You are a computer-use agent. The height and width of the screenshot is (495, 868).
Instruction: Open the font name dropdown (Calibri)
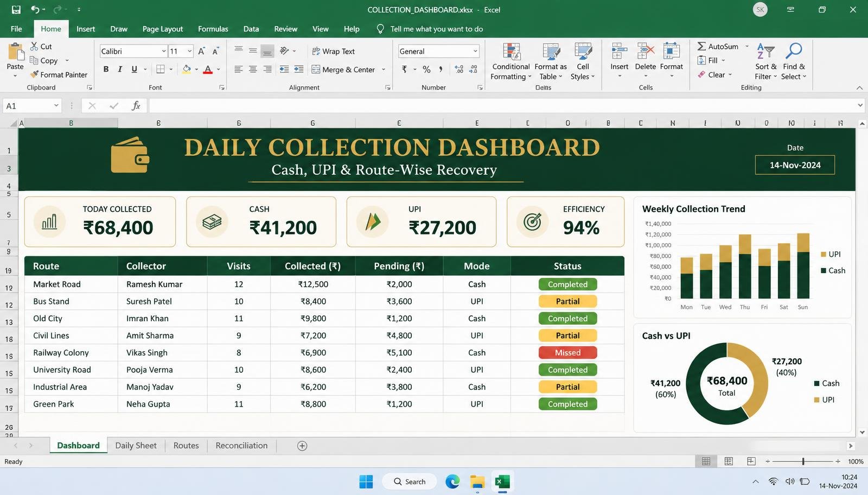(x=163, y=51)
